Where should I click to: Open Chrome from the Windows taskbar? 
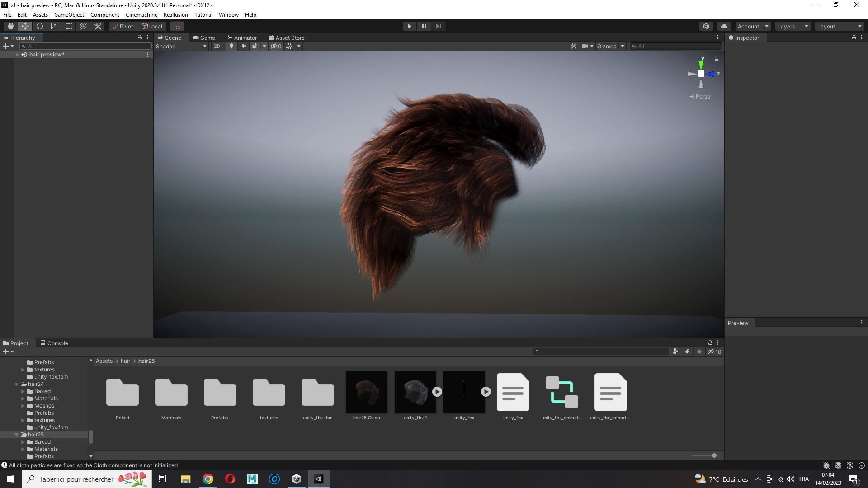pyautogui.click(x=208, y=479)
